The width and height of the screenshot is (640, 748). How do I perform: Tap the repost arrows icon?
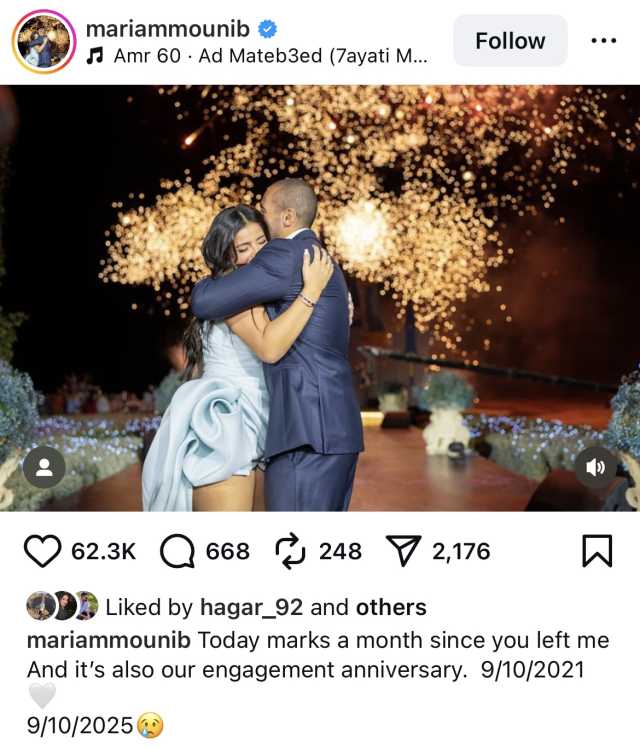click(290, 551)
